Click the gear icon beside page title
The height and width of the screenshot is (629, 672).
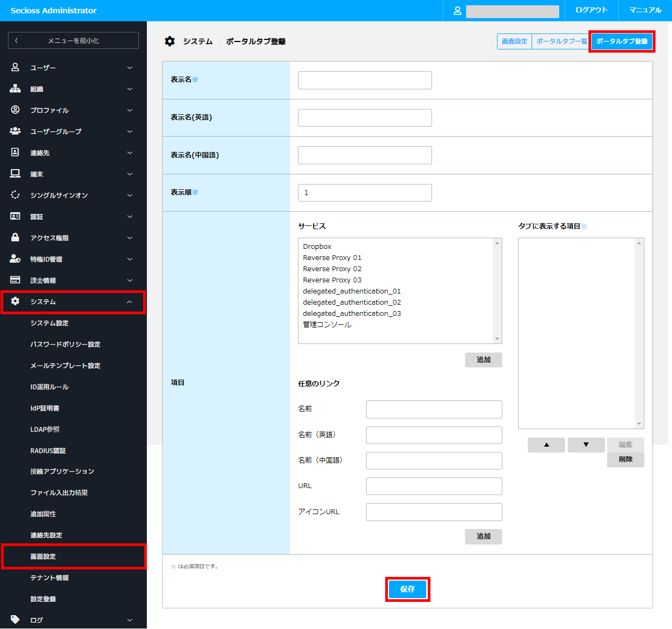point(170,41)
